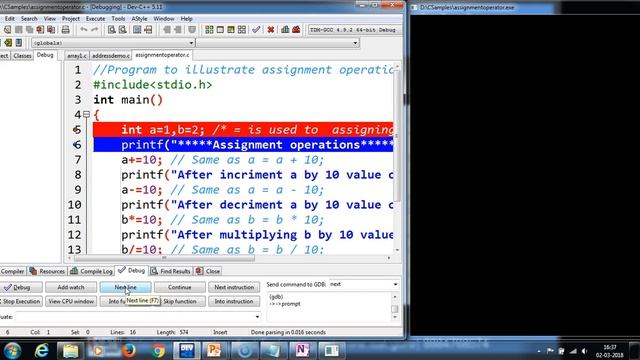Screen dimensions: 640x360
Task: Click the Stop Execution button
Action: pos(20,301)
